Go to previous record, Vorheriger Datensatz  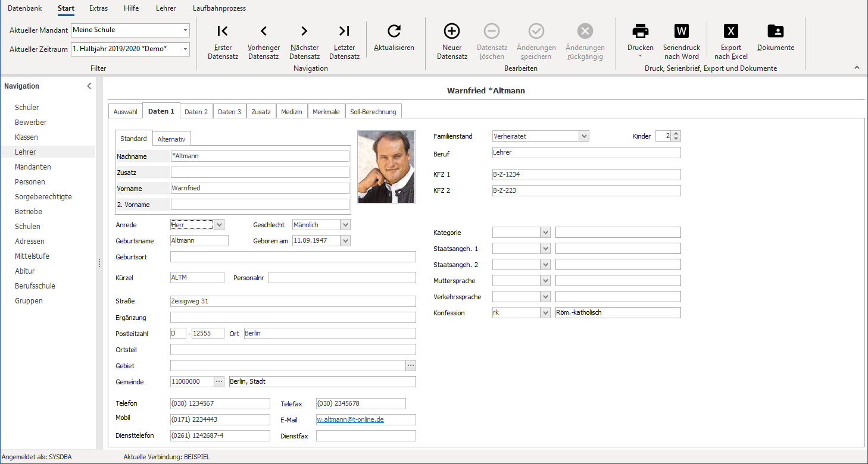point(263,42)
